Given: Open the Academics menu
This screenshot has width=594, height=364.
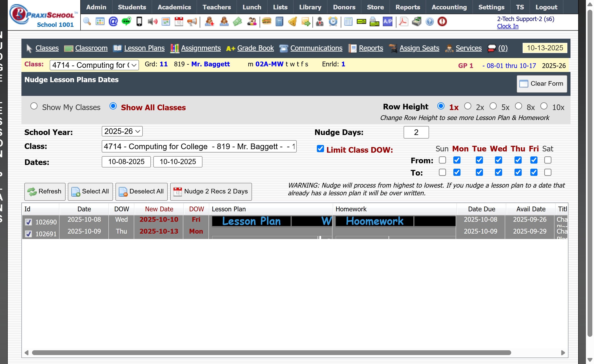Looking at the screenshot, I should pyautogui.click(x=174, y=7).
